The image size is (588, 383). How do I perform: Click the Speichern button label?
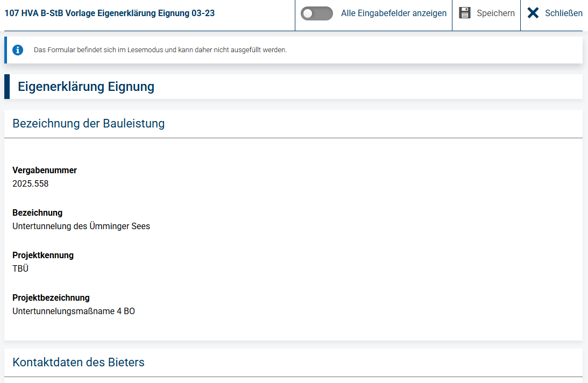click(x=495, y=13)
